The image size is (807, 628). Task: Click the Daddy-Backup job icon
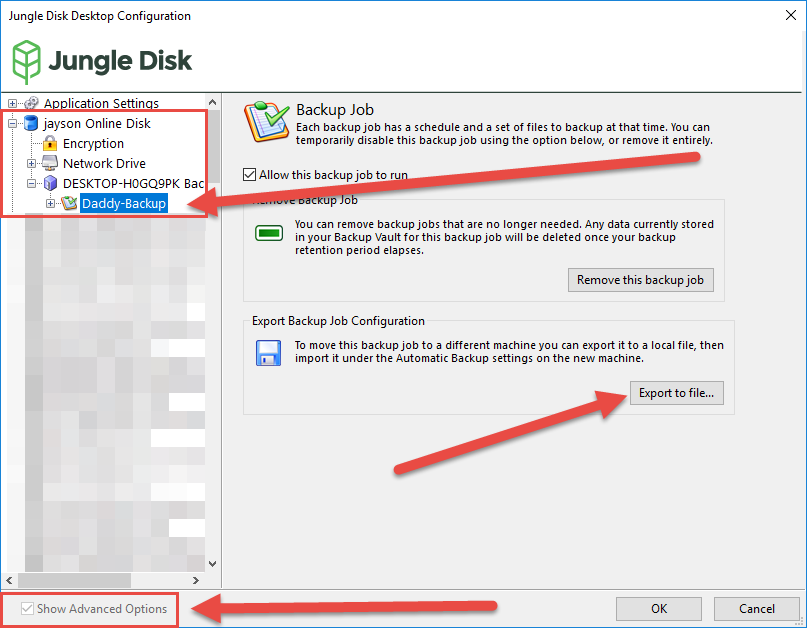[x=69, y=203]
